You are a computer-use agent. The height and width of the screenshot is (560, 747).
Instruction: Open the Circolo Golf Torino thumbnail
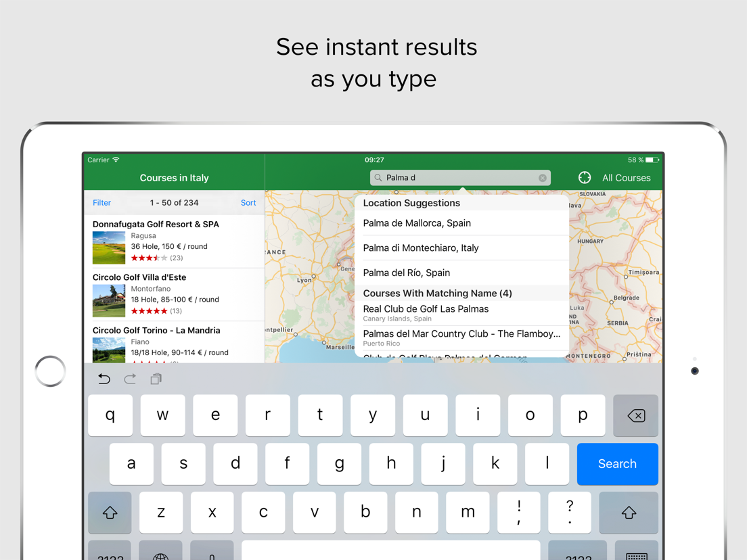coord(109,350)
